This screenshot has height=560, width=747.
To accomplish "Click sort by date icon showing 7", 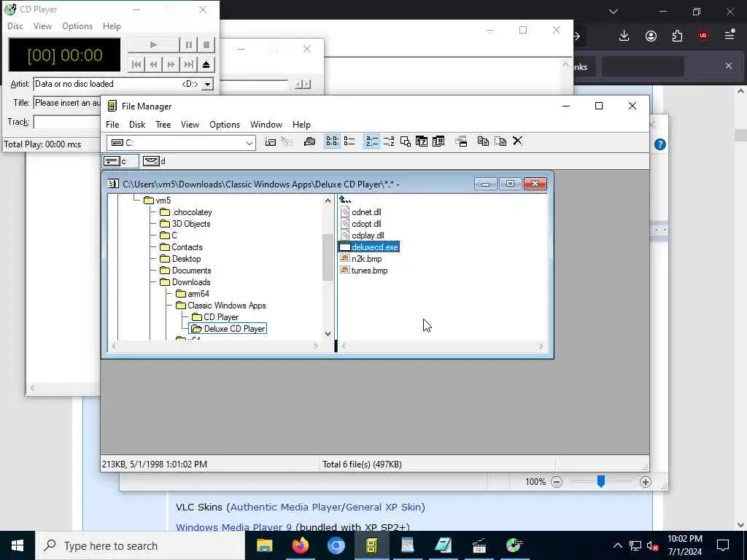I will click(x=422, y=141).
